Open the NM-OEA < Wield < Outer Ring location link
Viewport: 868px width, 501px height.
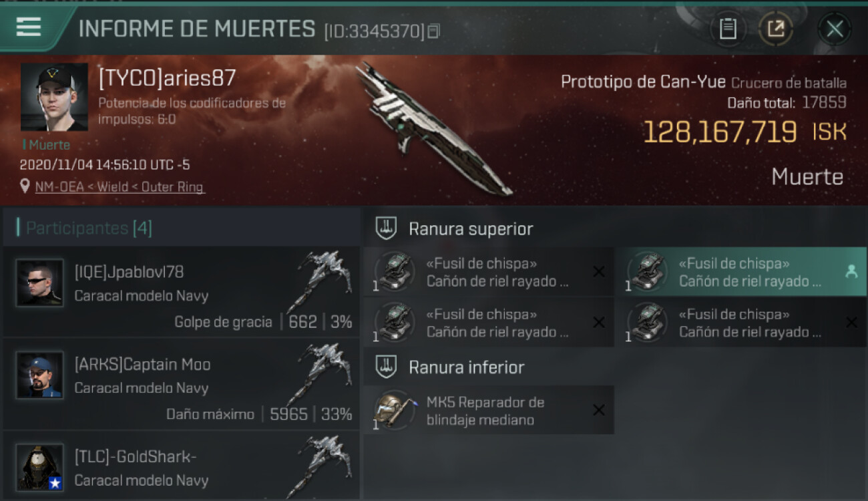[120, 187]
